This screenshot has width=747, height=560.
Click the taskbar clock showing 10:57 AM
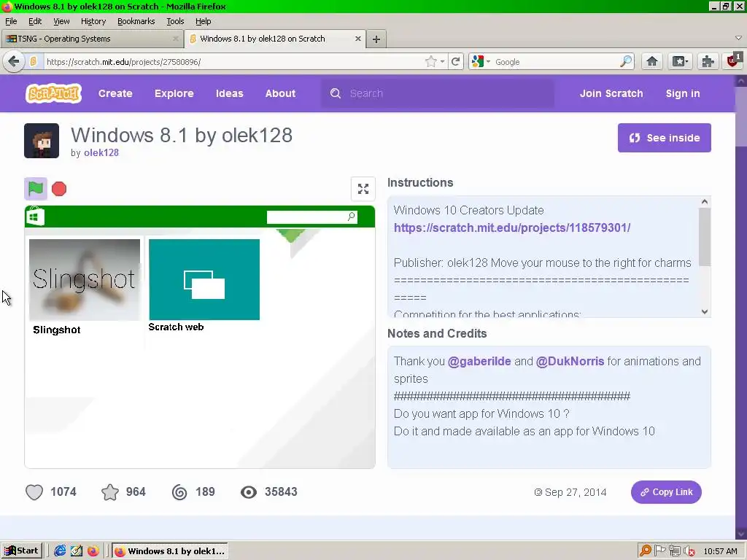click(720, 551)
